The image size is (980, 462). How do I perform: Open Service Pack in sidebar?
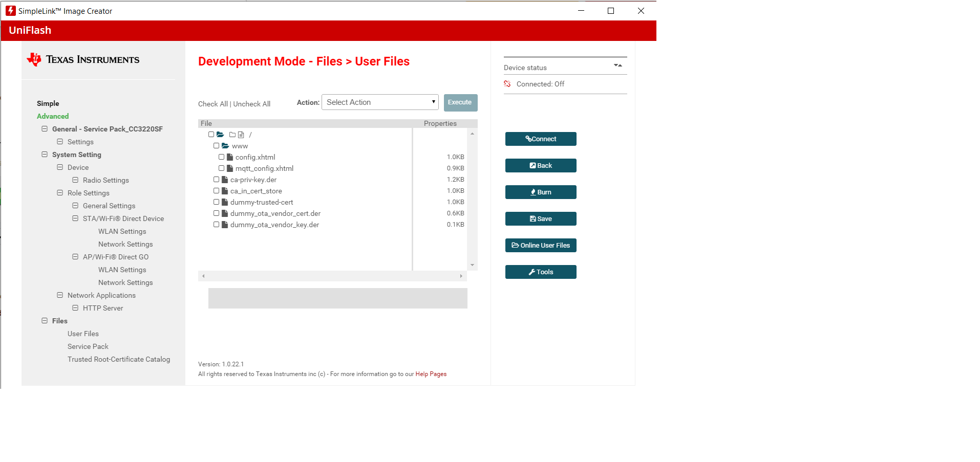click(x=88, y=346)
